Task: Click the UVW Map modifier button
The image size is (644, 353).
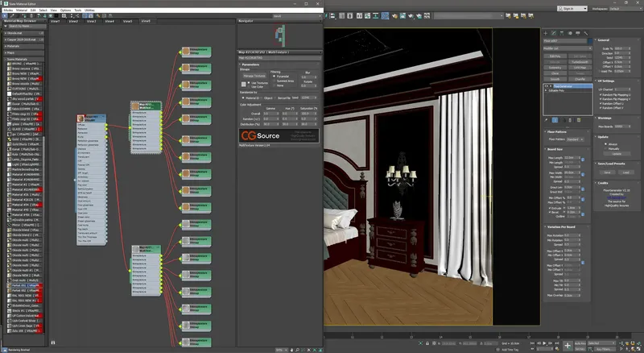Action: pos(580,68)
